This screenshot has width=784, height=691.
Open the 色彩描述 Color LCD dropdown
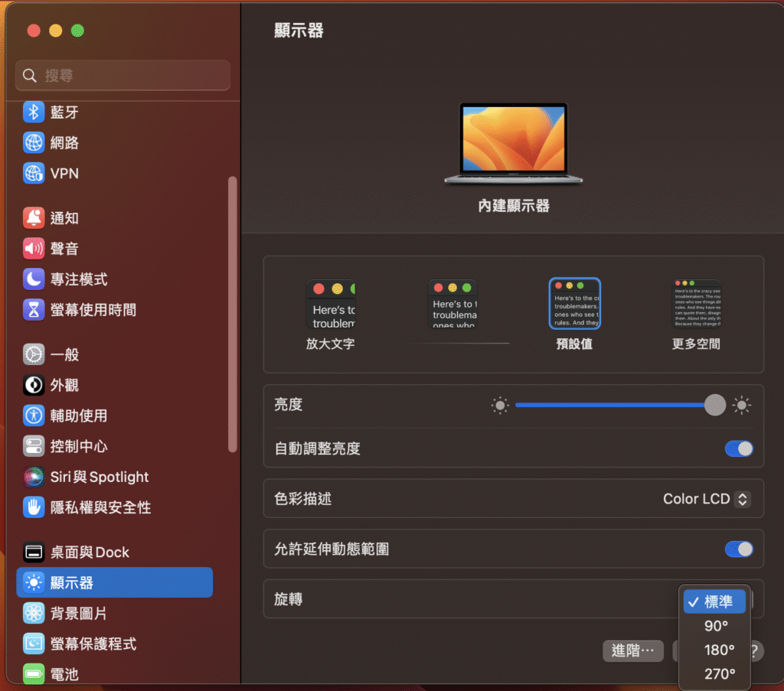(707, 499)
